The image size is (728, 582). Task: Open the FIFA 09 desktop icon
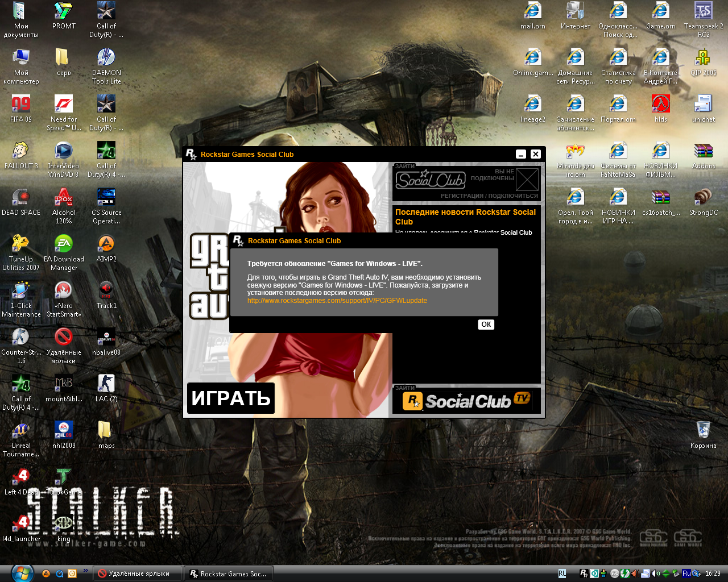pyautogui.click(x=21, y=105)
